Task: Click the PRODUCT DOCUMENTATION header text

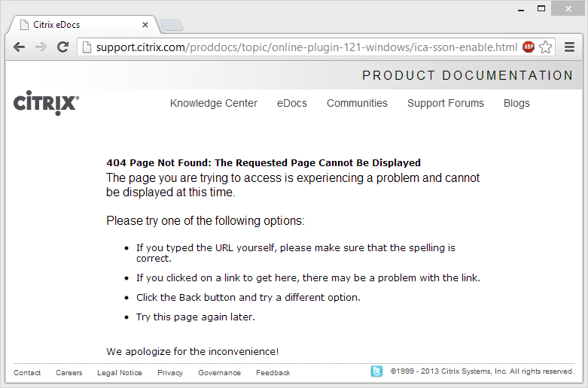Action: 468,75
